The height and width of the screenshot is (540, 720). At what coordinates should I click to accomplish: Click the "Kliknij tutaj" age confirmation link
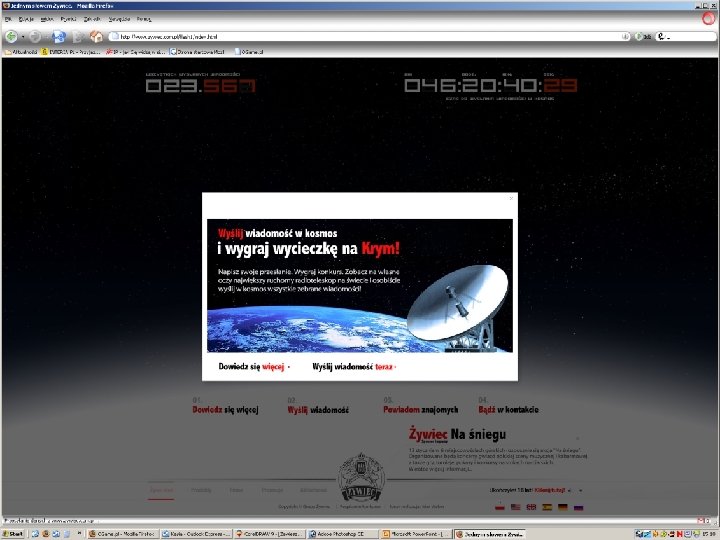tap(550, 490)
